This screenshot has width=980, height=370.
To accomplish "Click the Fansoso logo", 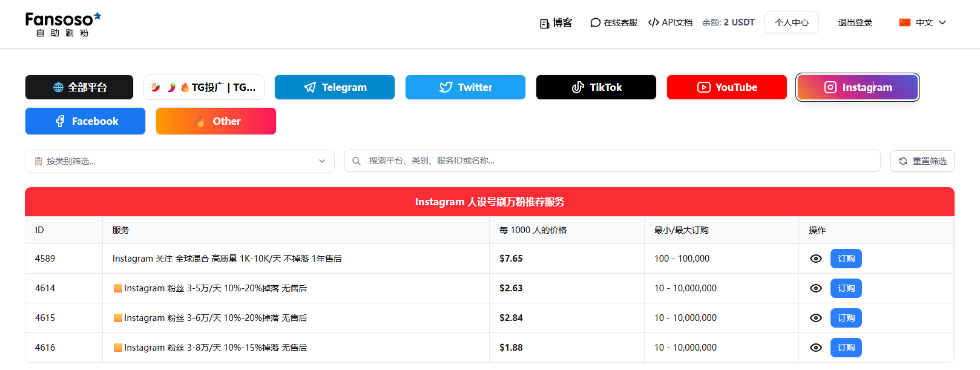I will pyautogui.click(x=63, y=24).
